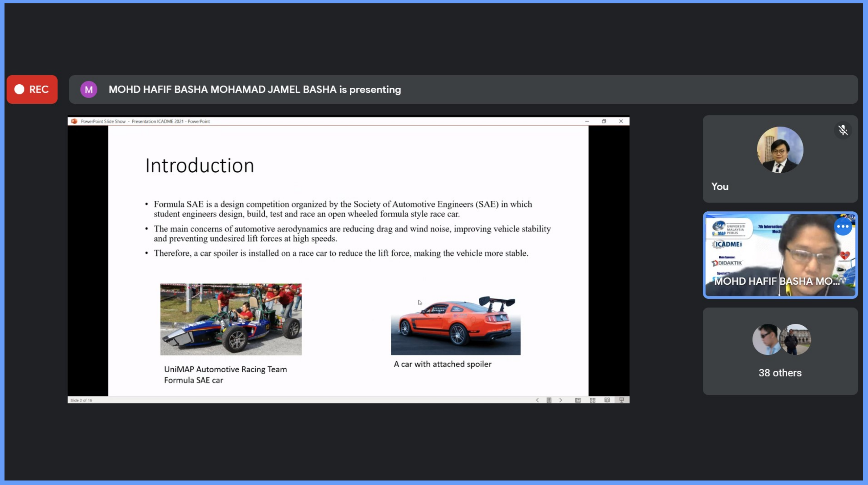
Task: Click the presenting notification banner
Action: point(463,90)
